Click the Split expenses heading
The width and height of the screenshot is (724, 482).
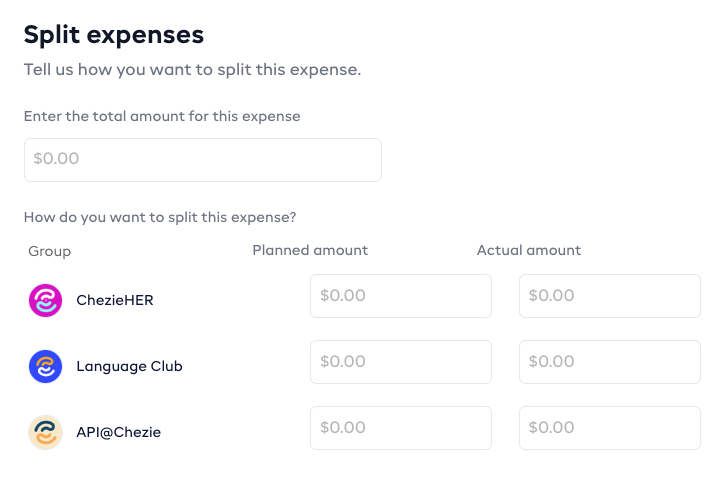[x=114, y=35]
